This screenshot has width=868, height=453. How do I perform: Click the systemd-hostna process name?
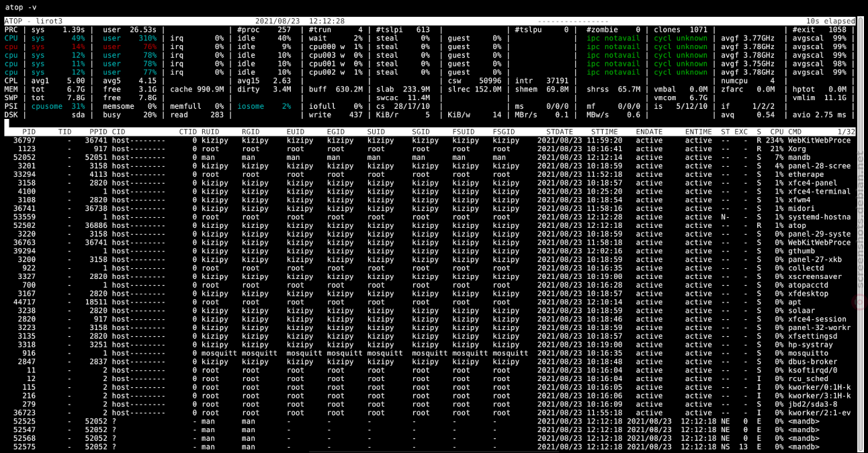820,217
